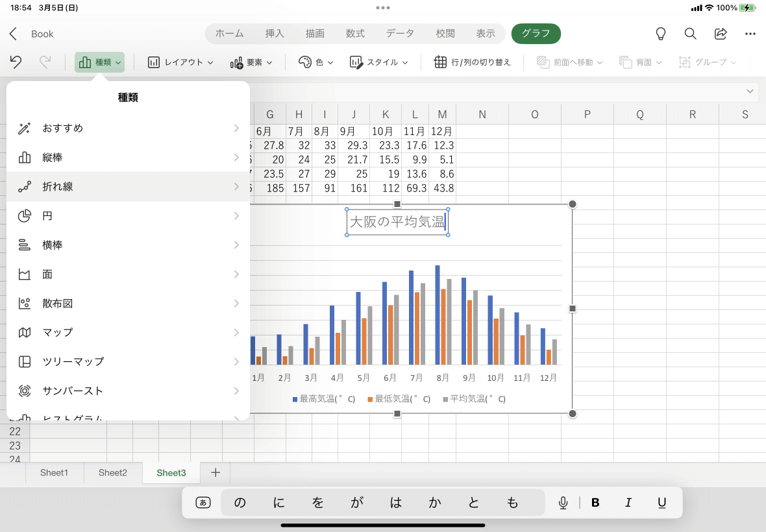Click the redo arrow icon

coord(45,62)
